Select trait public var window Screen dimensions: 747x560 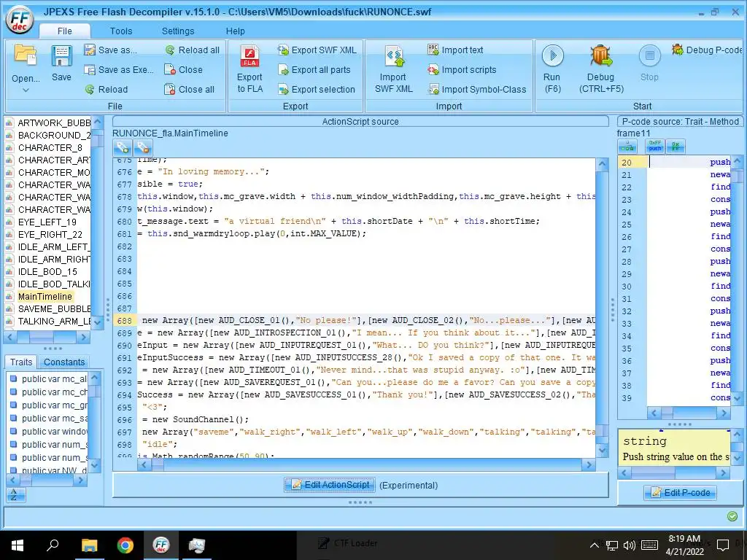(x=54, y=431)
